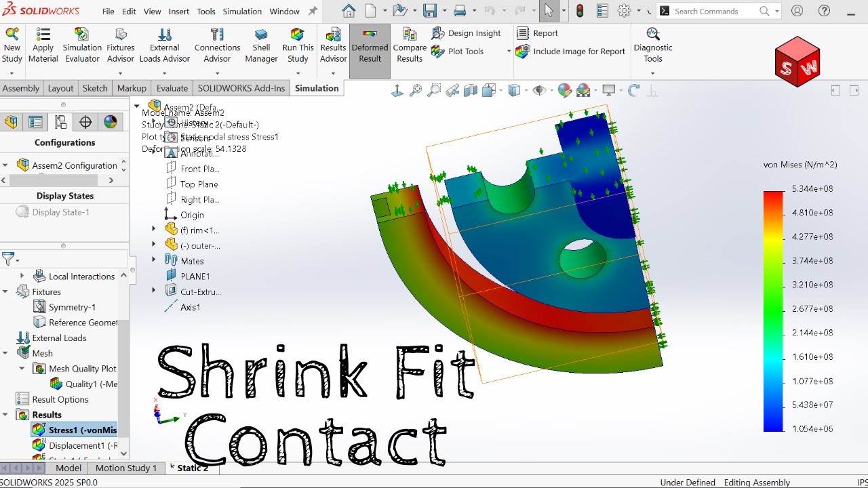Click the Save icon
Viewport: 868px width, 488px height.
pos(429,11)
